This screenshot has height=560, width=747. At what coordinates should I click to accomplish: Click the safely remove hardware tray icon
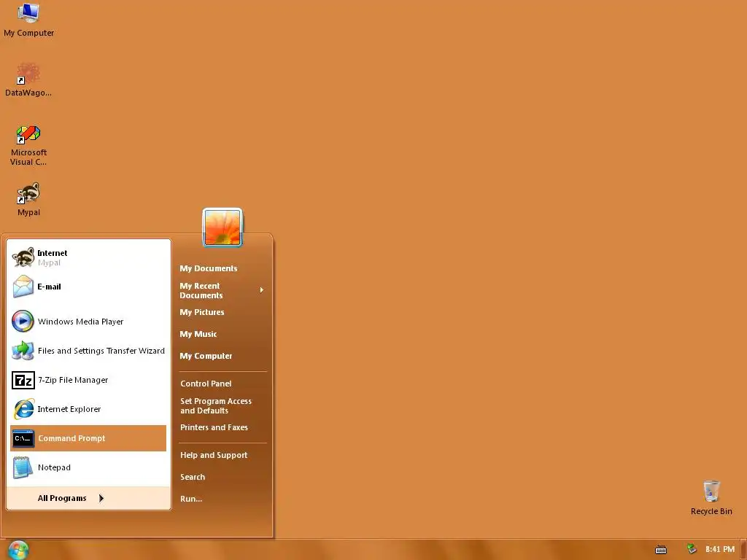coord(692,549)
